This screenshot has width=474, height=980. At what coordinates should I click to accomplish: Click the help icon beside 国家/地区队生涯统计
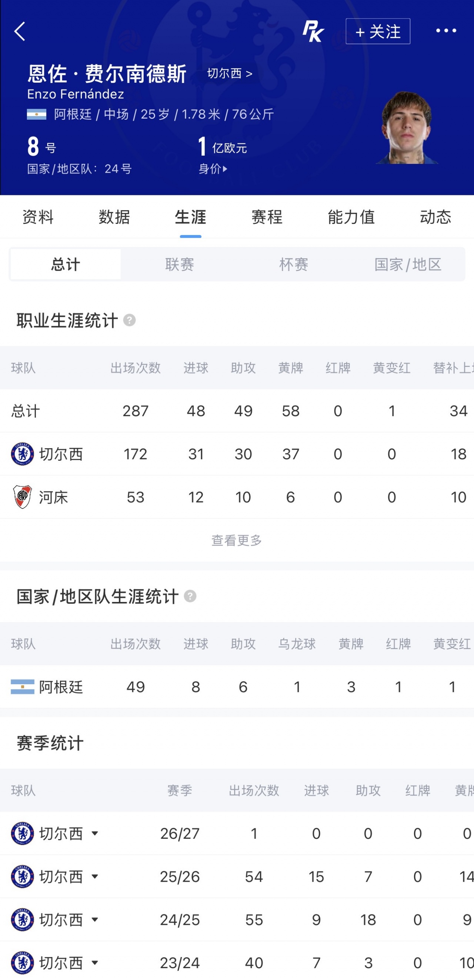[190, 596]
